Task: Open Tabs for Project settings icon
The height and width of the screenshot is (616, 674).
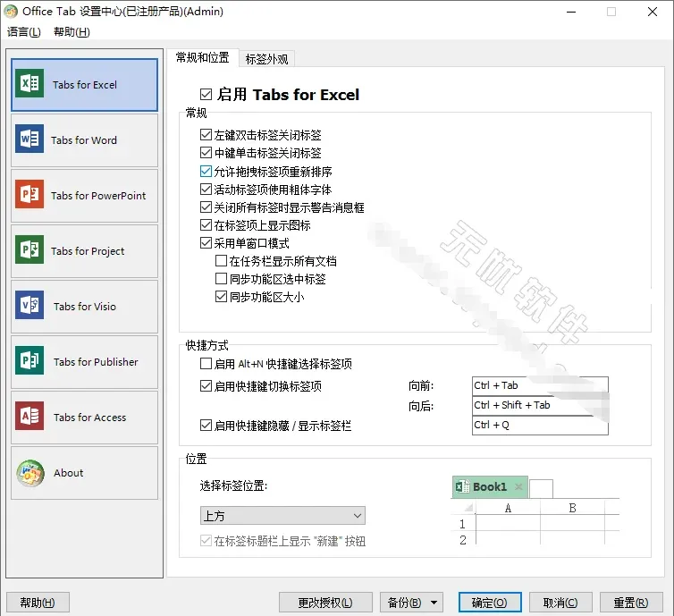Action: pyautogui.click(x=29, y=249)
